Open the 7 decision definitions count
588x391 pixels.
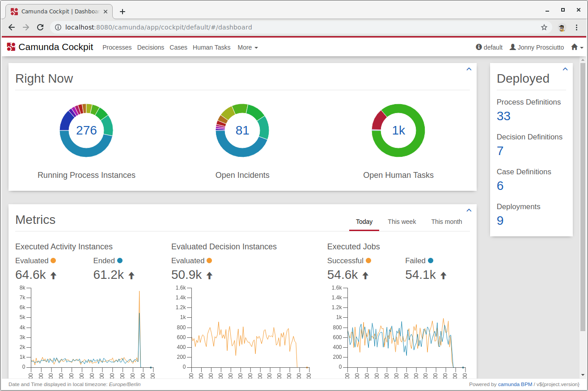click(x=500, y=151)
